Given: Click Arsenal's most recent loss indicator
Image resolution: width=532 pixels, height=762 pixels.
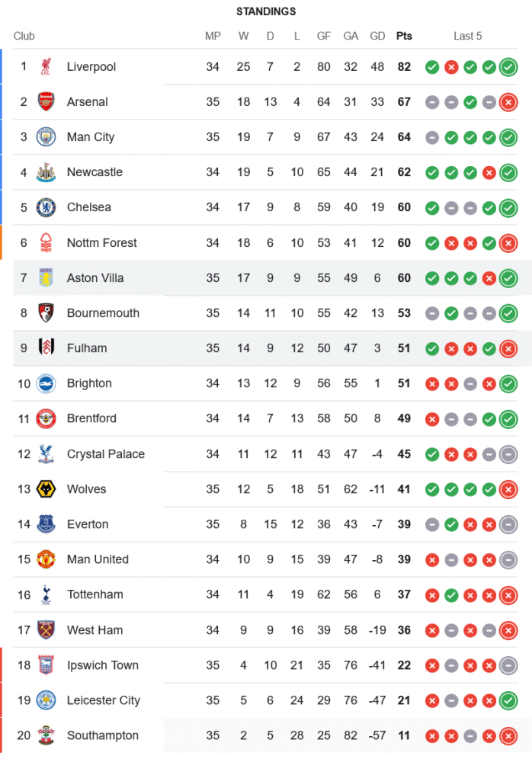Looking at the screenshot, I should click(x=508, y=102).
